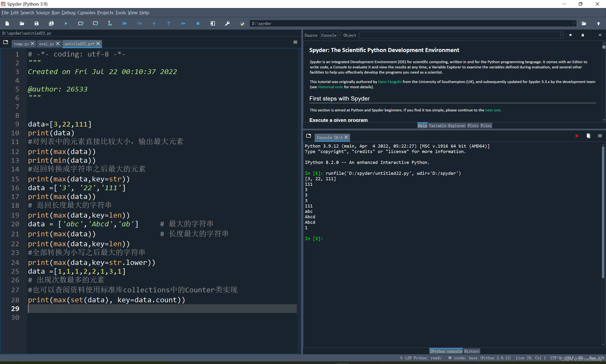606x364 pixels.
Task: Click the Hans Fangohr link
Action: [390, 82]
